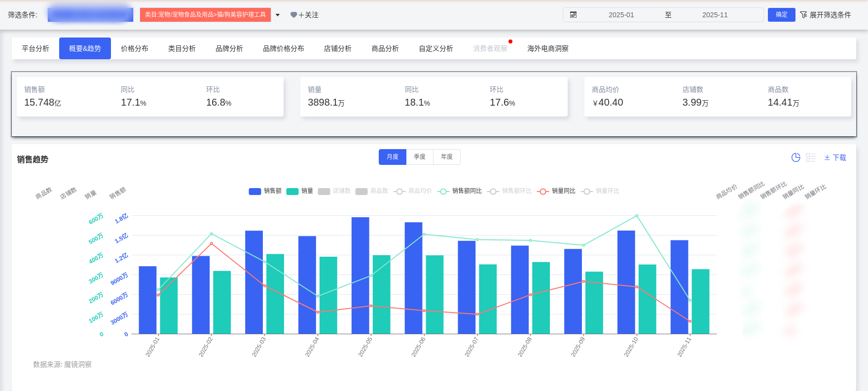
Task: Select the 季度 quarterly view button
Action: point(420,157)
